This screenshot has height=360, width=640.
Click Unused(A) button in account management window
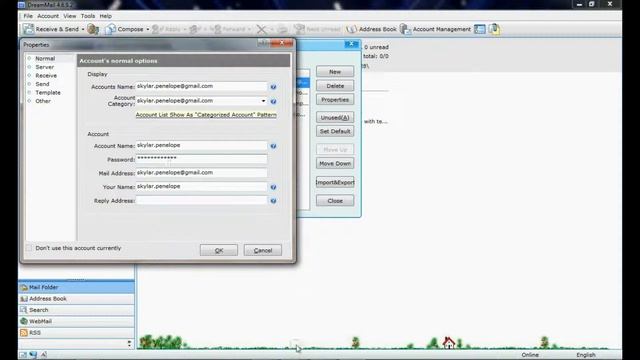click(335, 118)
